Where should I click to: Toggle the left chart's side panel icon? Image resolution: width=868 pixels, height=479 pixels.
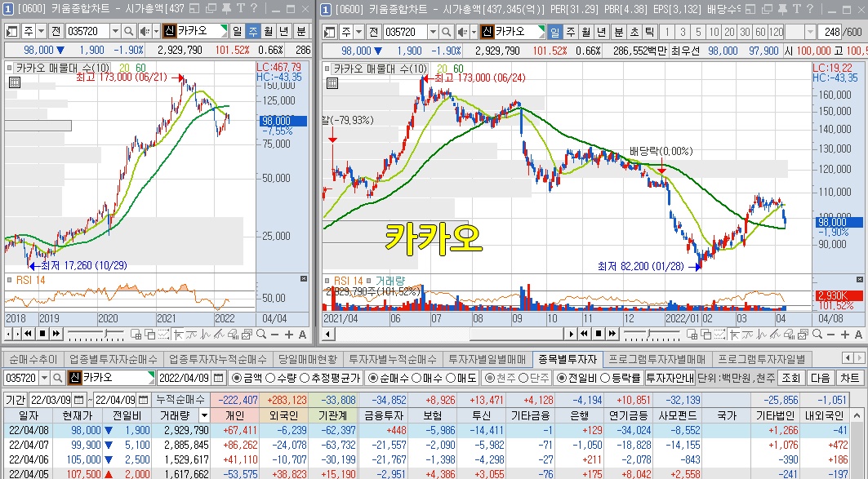pyautogui.click(x=13, y=31)
